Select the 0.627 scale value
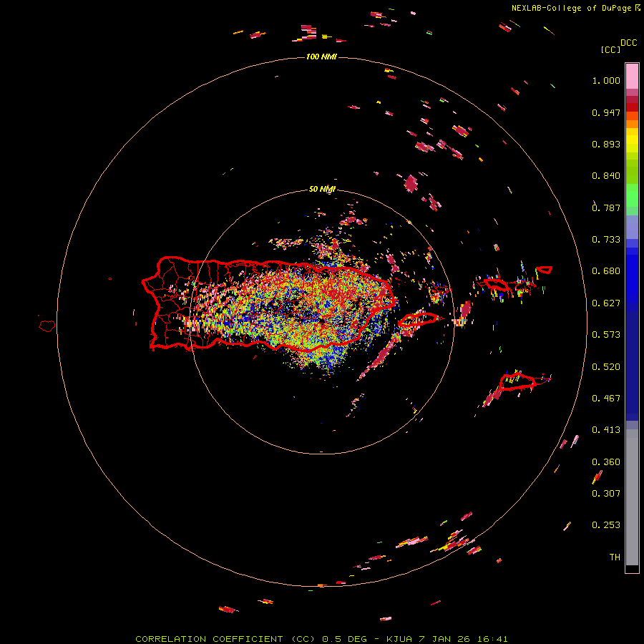 point(606,303)
